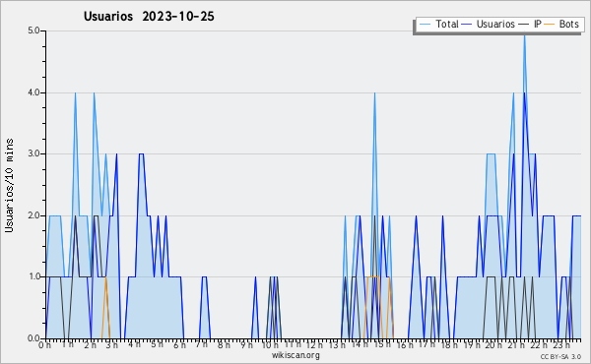The image size is (591, 364).
Task: Click the 'wikiscan.org' caption below the chart
Action: click(295, 355)
